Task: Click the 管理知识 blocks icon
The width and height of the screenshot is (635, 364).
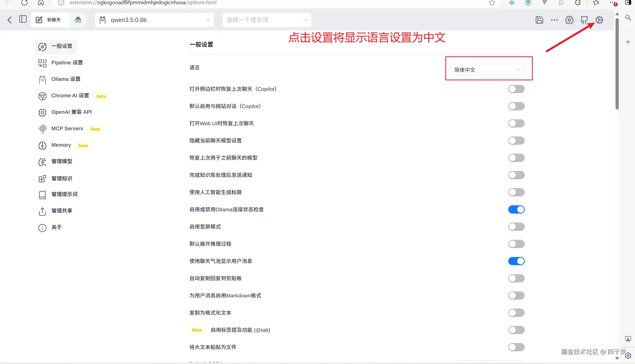Action: 42,179
